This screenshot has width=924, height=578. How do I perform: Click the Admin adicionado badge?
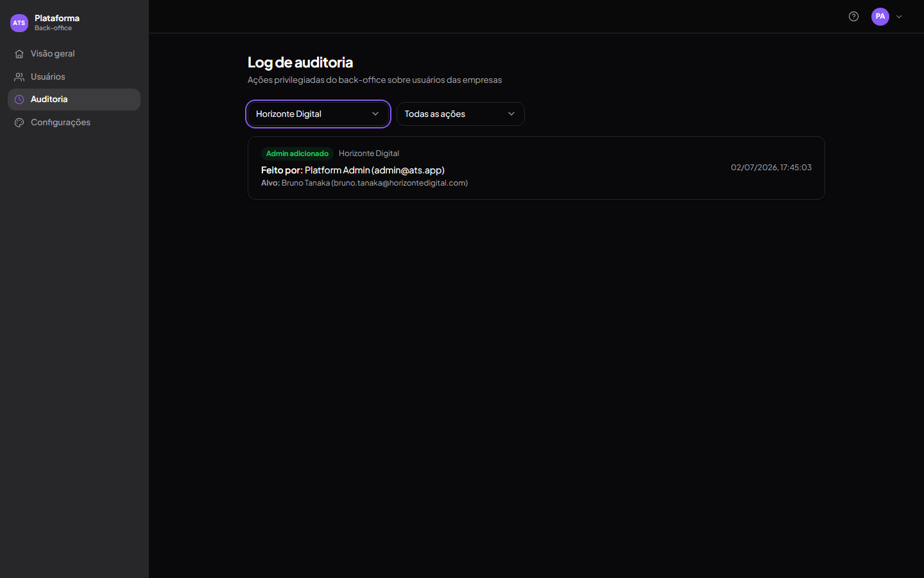click(x=297, y=153)
